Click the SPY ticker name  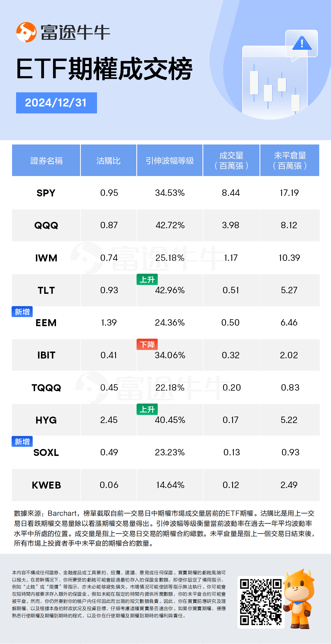pos(46,193)
